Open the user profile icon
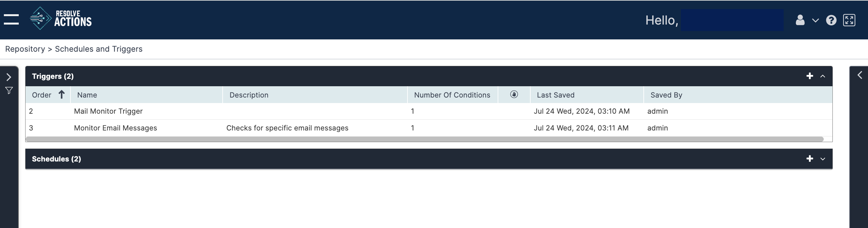 (800, 20)
